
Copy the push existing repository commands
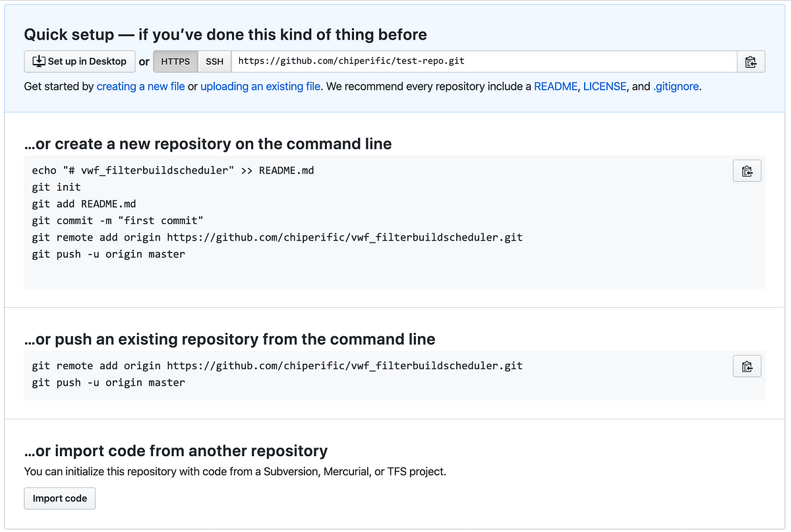(747, 366)
